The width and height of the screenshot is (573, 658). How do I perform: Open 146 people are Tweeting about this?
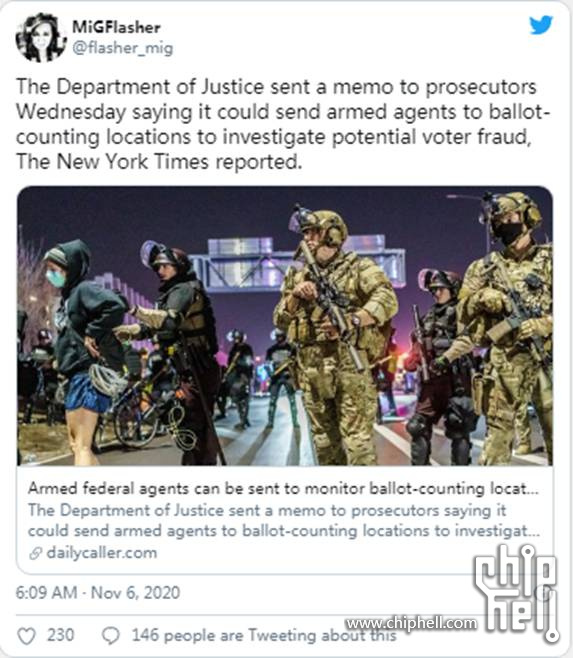264,635
